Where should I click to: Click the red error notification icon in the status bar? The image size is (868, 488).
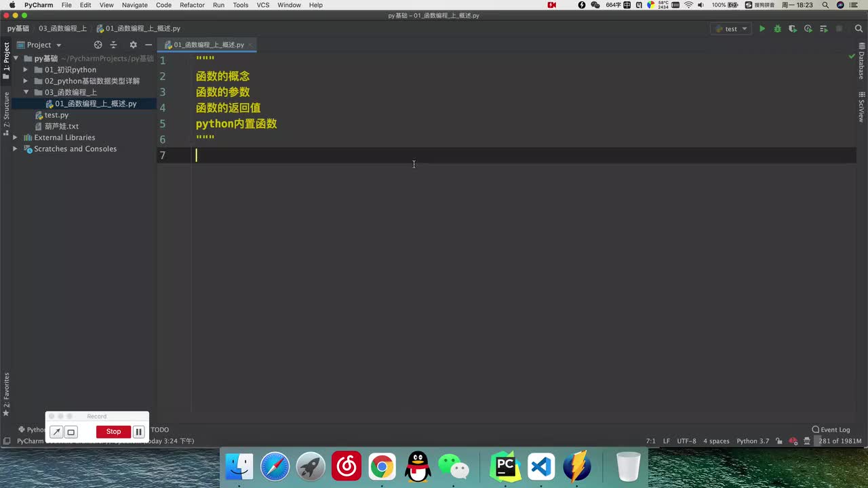point(793,441)
